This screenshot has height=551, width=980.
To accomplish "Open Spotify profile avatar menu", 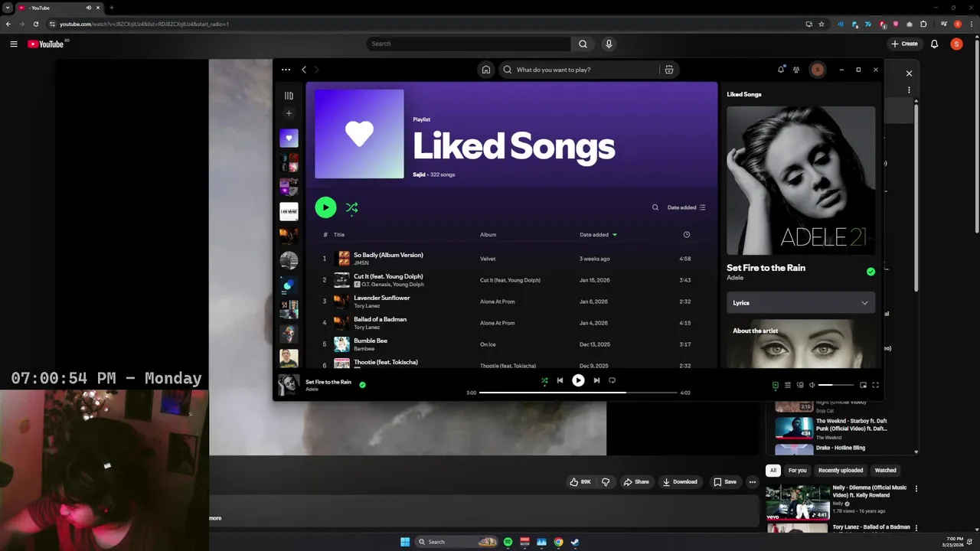I will (x=818, y=70).
